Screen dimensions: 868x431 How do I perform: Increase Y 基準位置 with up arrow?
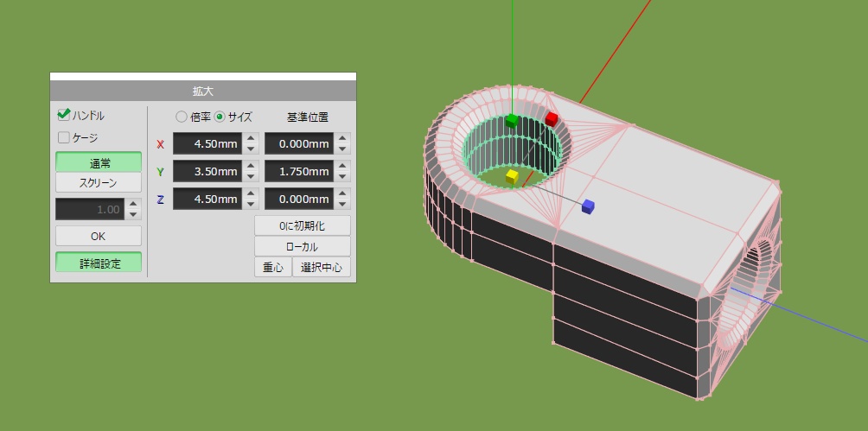coord(342,166)
